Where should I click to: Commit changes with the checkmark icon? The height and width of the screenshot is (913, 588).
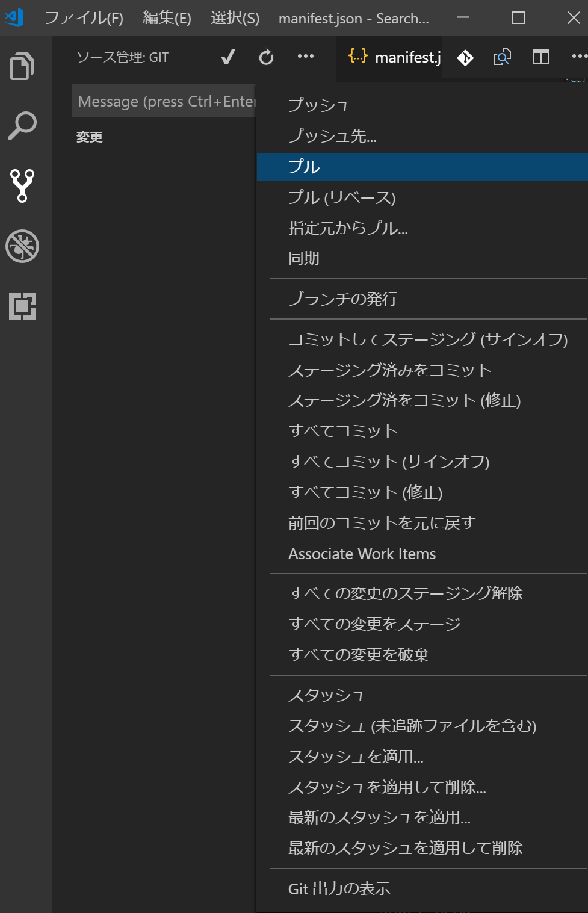(227, 57)
